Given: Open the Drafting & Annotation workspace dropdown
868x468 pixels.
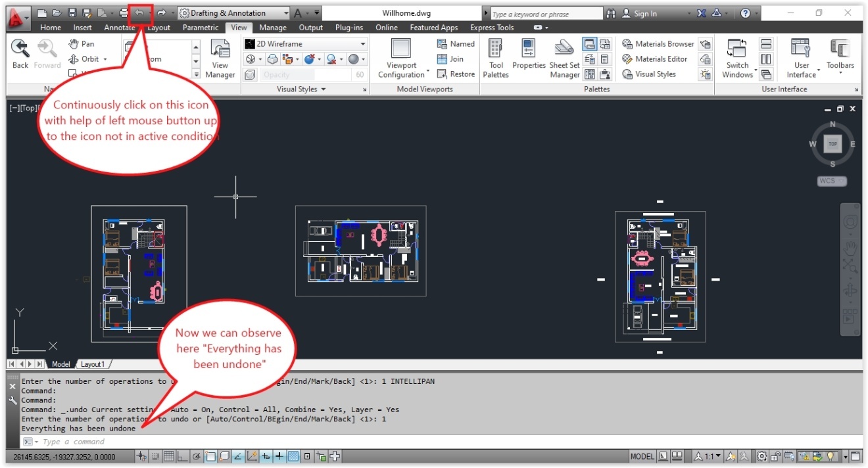Looking at the screenshot, I should pos(233,12).
